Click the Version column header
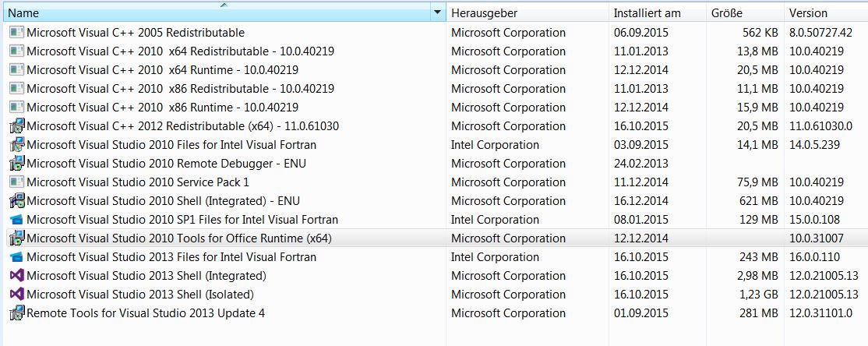The width and height of the screenshot is (868, 346). click(x=826, y=12)
